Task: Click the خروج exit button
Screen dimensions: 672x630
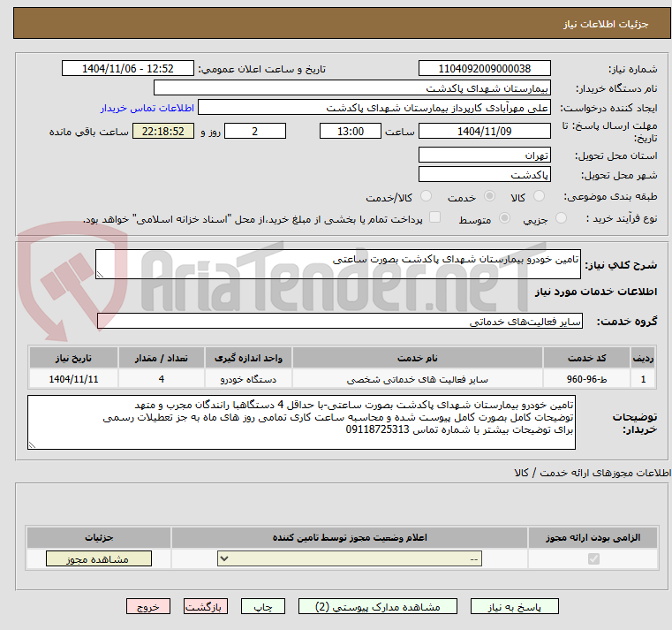Action: coord(148,607)
